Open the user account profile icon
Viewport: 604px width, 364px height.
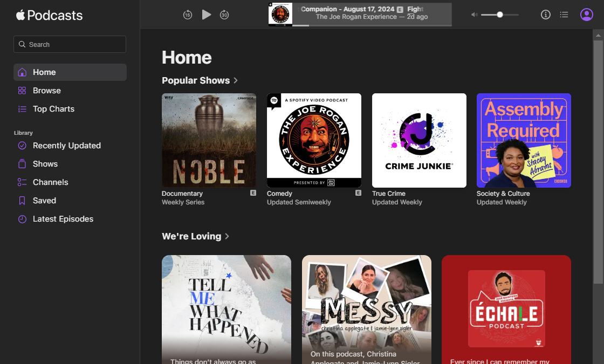[586, 15]
